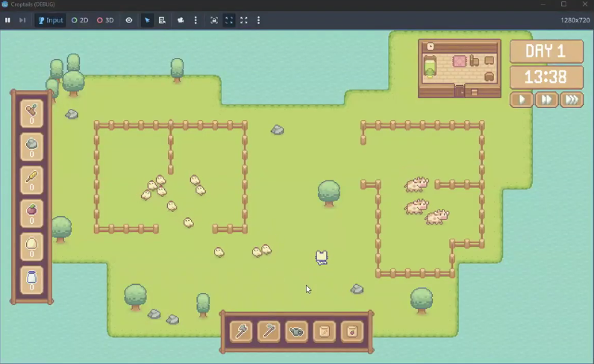
Task: Click the 13:38 clock display
Action: tap(546, 78)
